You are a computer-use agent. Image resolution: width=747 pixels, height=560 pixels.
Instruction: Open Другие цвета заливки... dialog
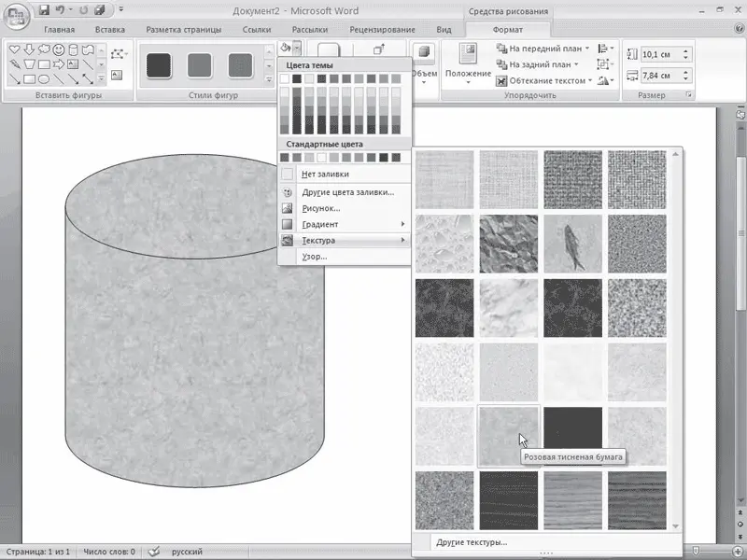tap(347, 192)
